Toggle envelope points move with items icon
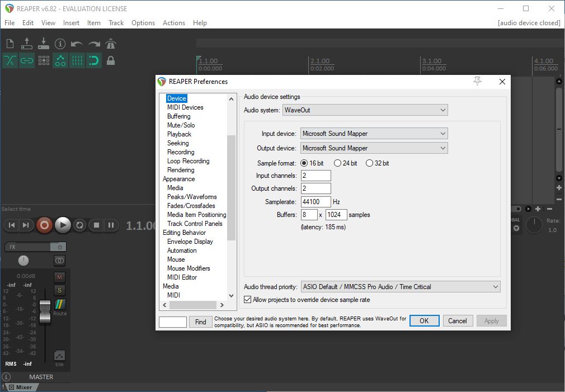This screenshot has width=565, height=392. [x=60, y=60]
